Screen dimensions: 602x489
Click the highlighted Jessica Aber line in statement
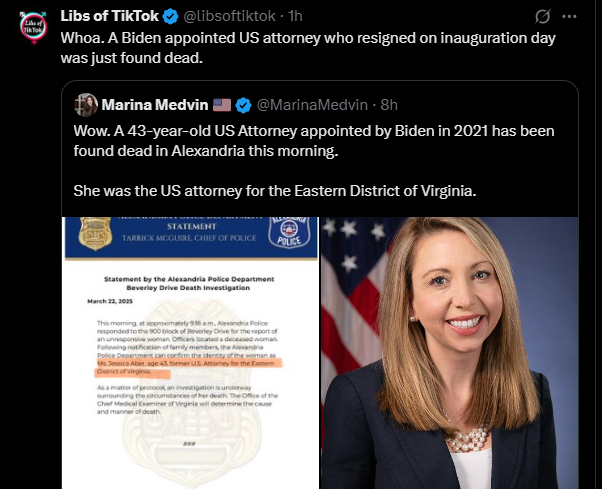pyautogui.click(x=188, y=367)
